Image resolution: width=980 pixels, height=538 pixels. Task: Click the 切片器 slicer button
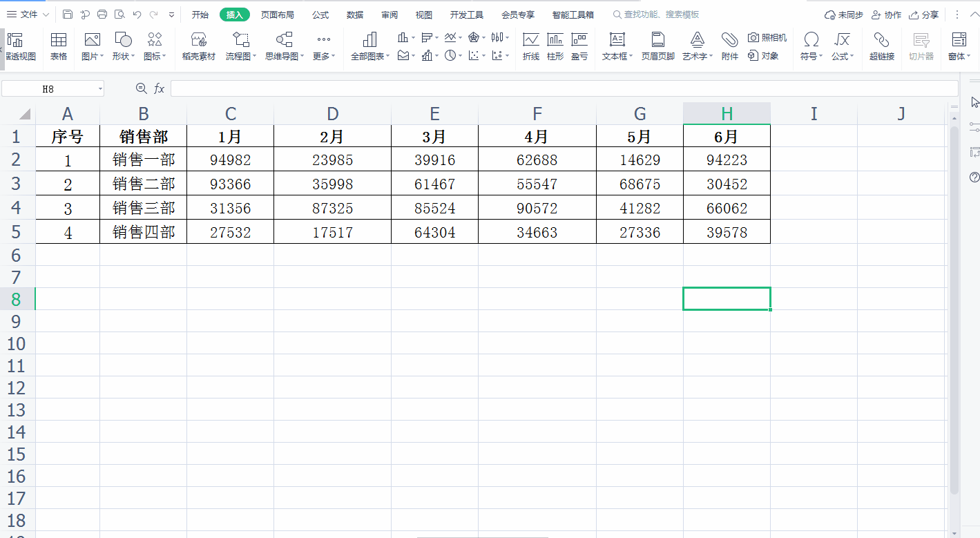coord(921,47)
